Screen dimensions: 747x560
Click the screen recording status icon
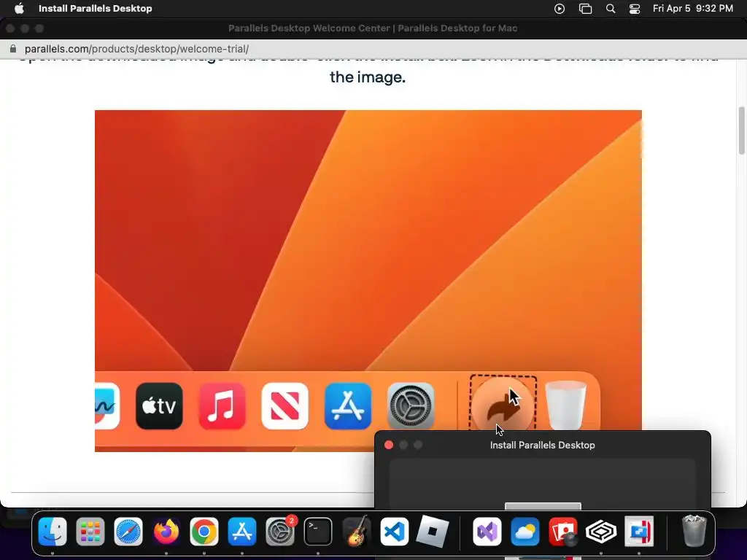(x=560, y=9)
